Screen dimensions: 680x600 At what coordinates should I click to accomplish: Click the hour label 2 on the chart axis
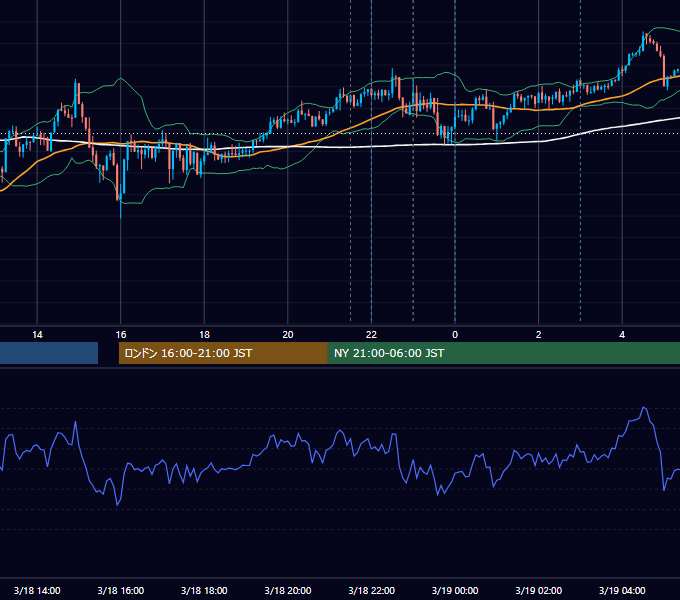(x=538, y=335)
